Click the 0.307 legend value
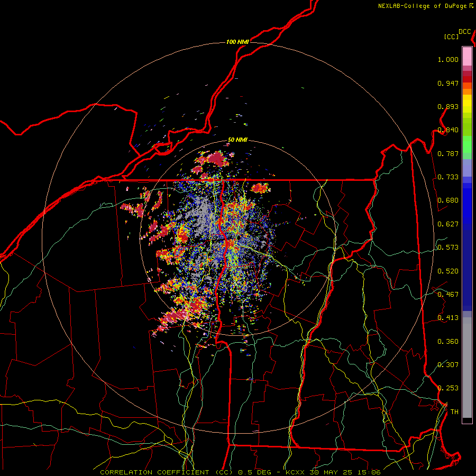Image resolution: width=476 pixels, height=476 pixels. (448, 365)
